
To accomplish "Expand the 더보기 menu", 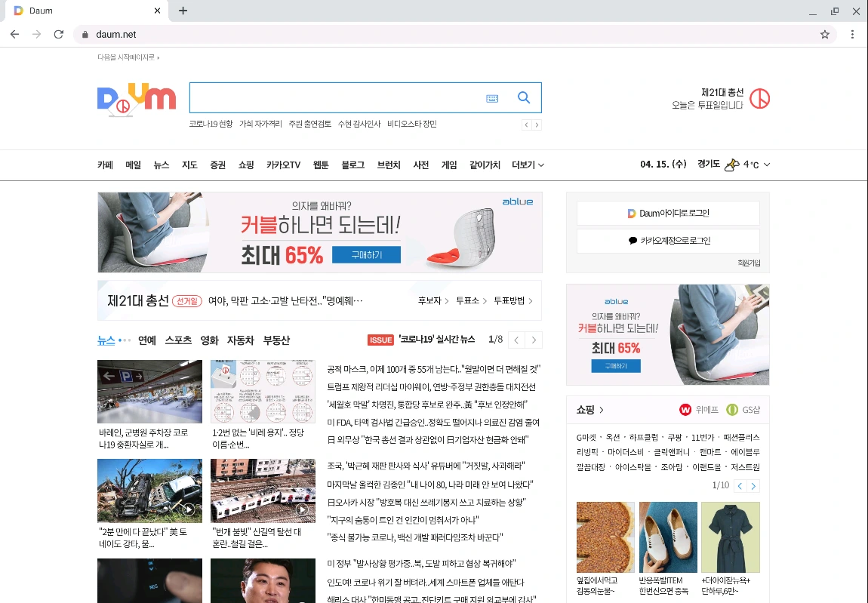I will tap(528, 165).
